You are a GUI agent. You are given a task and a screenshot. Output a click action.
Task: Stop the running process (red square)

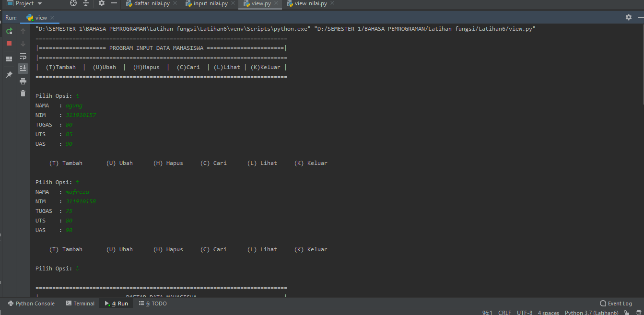tap(9, 43)
